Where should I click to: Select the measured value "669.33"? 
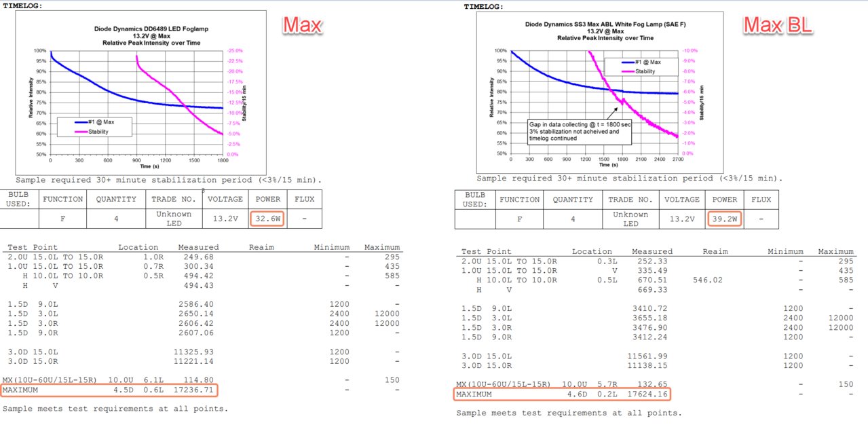tap(652, 289)
